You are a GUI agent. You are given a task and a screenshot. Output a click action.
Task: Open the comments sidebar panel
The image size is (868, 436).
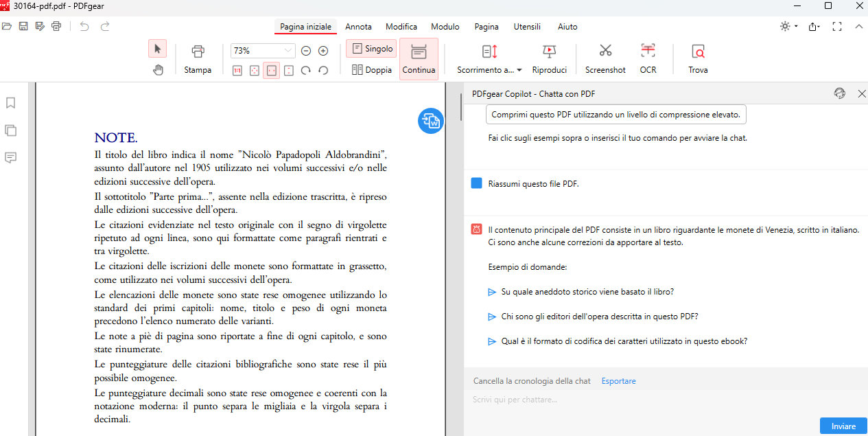point(10,158)
